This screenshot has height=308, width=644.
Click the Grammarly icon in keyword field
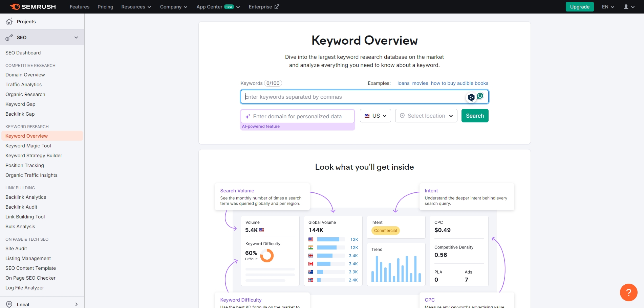[480, 96]
